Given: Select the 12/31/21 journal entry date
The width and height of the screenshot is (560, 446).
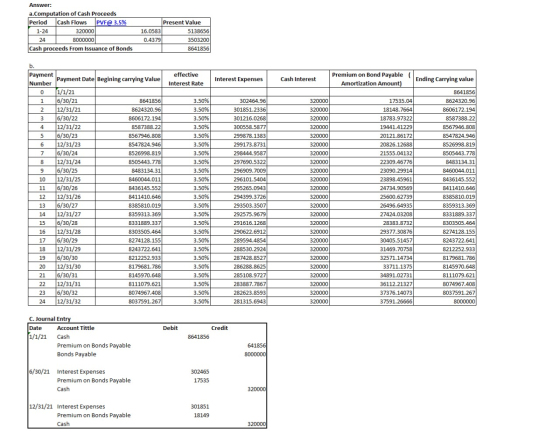Looking at the screenshot, I should tap(41, 406).
